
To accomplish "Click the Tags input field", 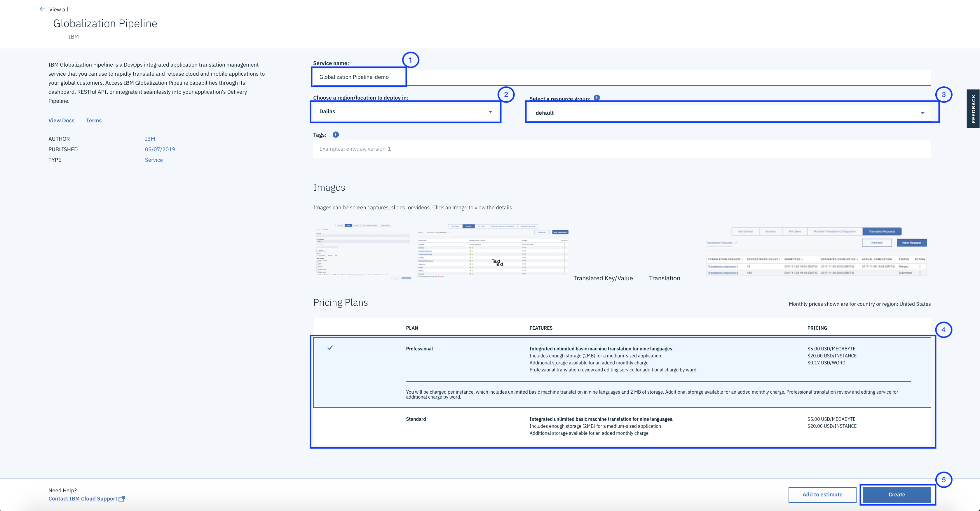I will coord(622,149).
